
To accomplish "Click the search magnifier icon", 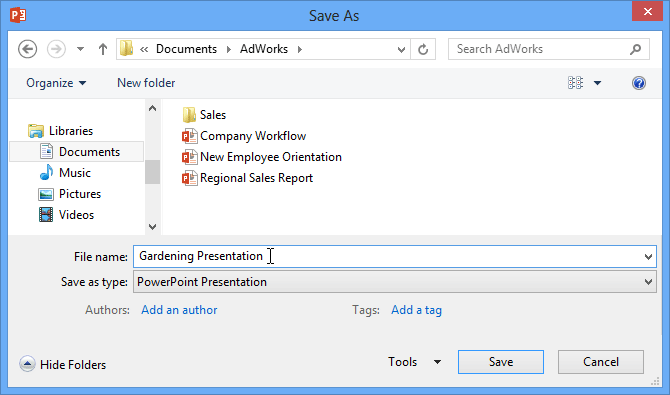I will (x=635, y=50).
